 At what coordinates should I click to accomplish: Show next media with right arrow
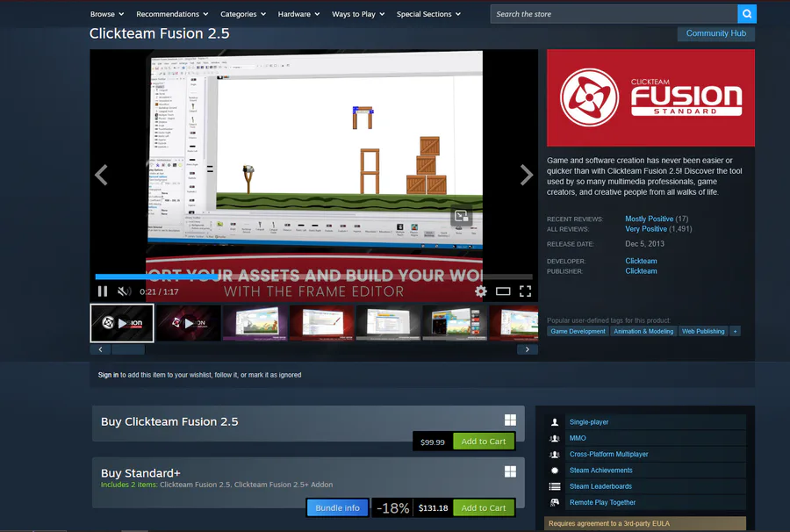(x=527, y=176)
